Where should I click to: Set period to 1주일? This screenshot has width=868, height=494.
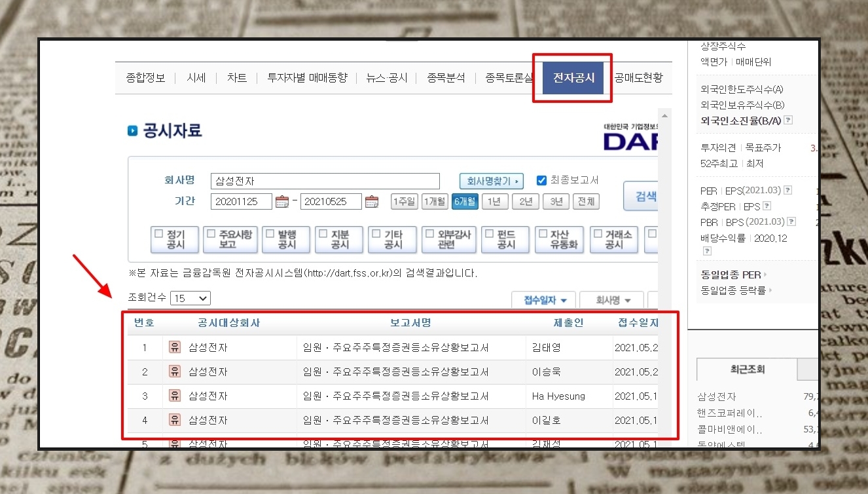pyautogui.click(x=404, y=201)
